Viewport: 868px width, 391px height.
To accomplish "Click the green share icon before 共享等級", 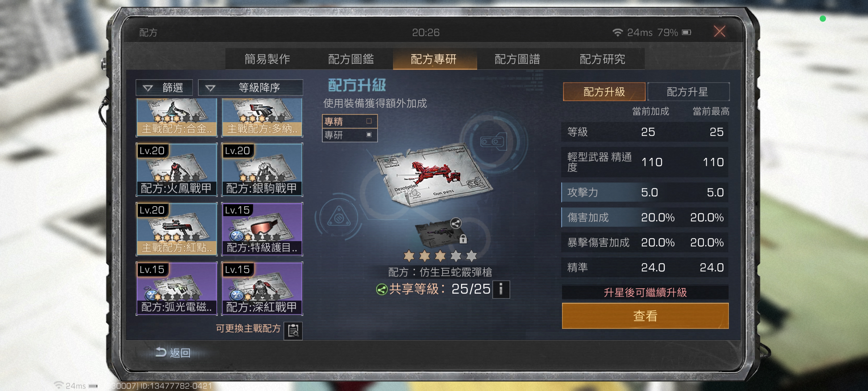I will pos(381,289).
